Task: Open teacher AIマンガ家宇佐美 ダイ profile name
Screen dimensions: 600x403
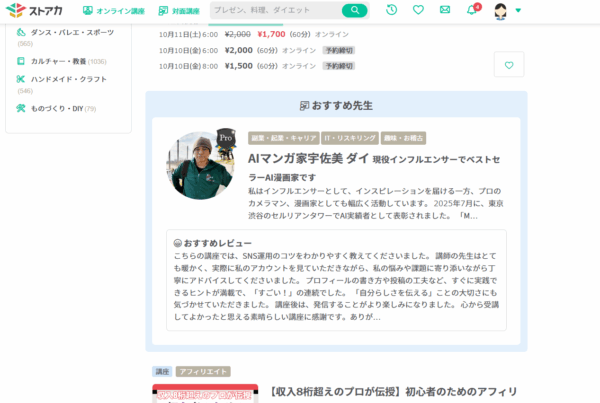Action: 308,158
